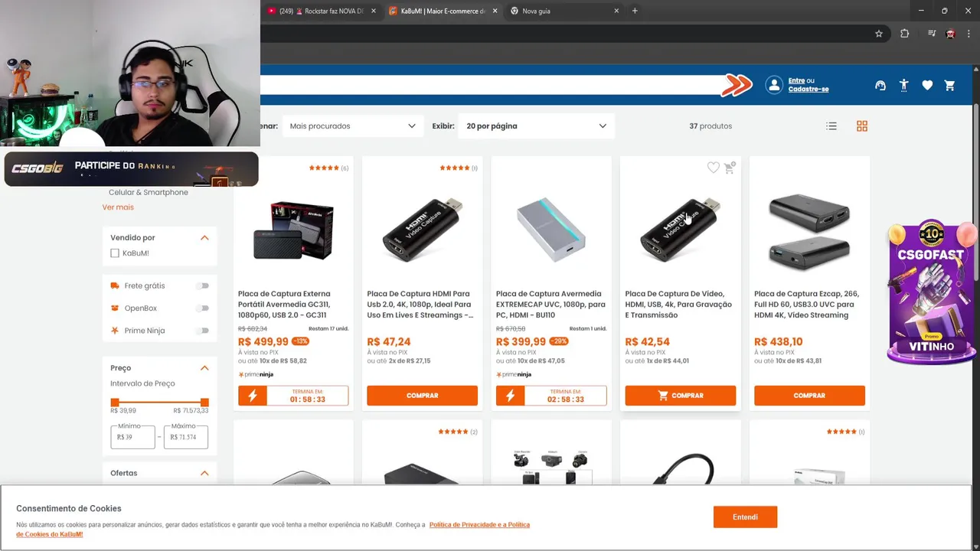Open the Mais procurados sort dropdown
The height and width of the screenshot is (551, 980).
(352, 126)
